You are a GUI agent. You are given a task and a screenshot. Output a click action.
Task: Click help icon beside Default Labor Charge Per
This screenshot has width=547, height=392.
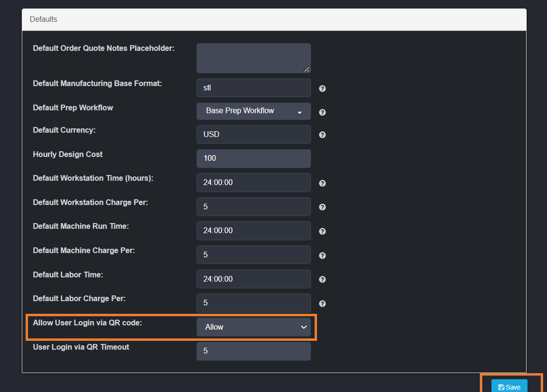point(322,304)
